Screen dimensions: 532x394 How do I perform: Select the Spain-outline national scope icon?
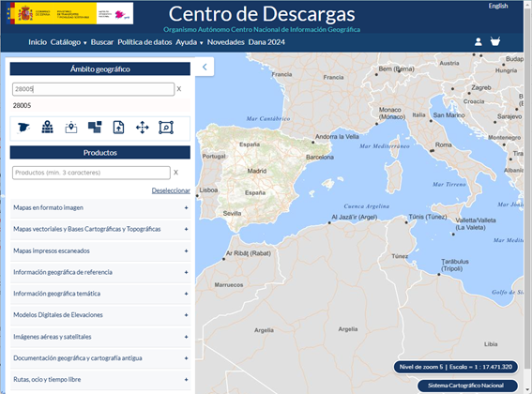tap(23, 128)
